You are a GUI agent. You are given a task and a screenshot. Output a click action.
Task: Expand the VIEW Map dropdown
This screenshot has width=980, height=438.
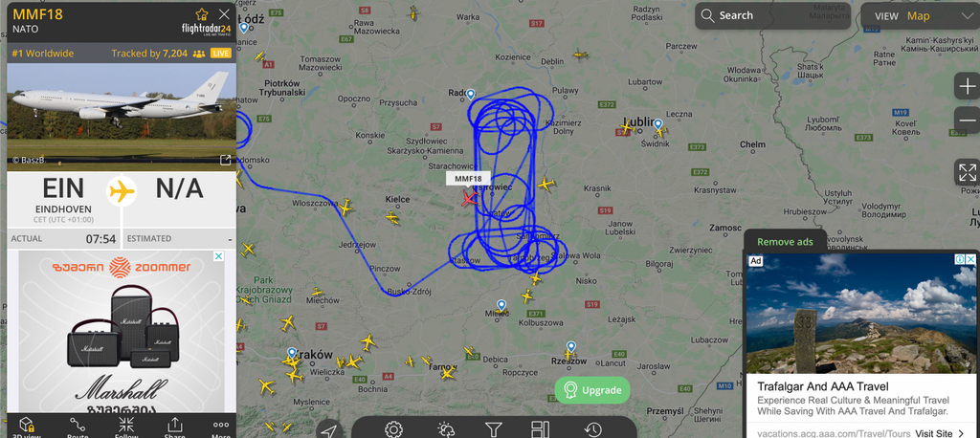pos(920,16)
